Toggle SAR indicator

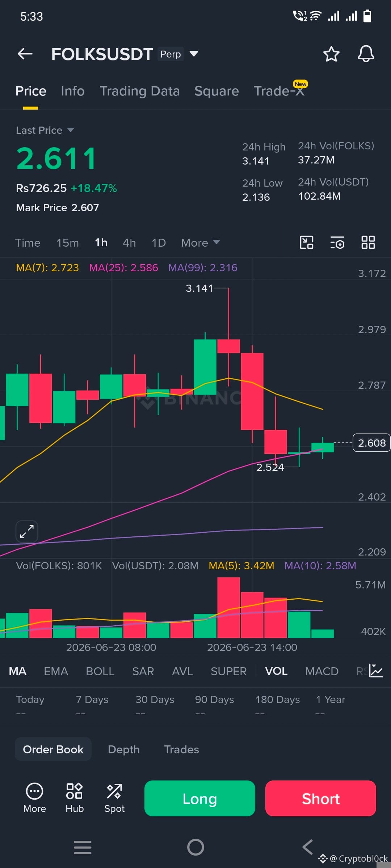point(143,671)
